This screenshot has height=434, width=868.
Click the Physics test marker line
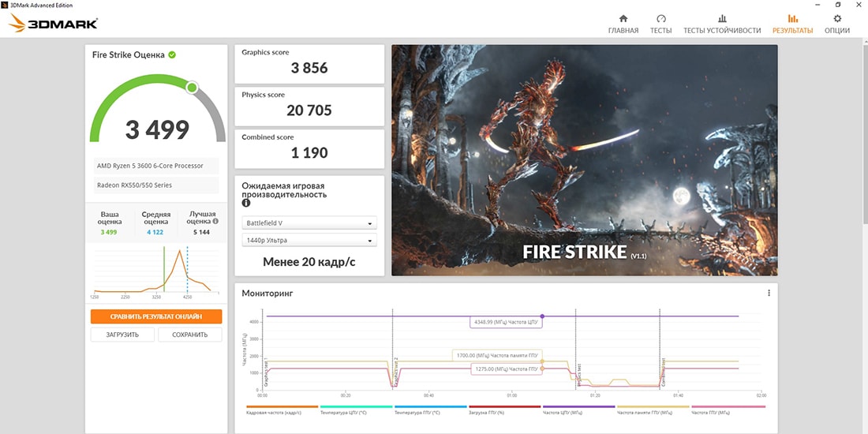pos(576,349)
